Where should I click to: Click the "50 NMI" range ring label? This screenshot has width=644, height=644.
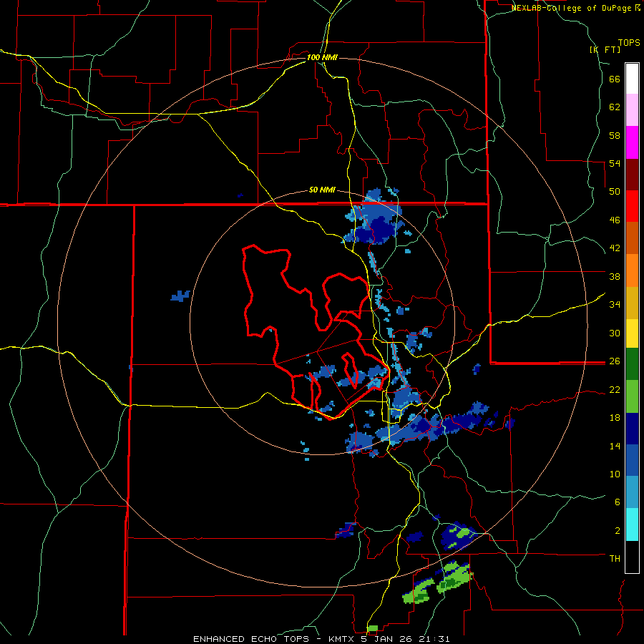tap(322, 190)
